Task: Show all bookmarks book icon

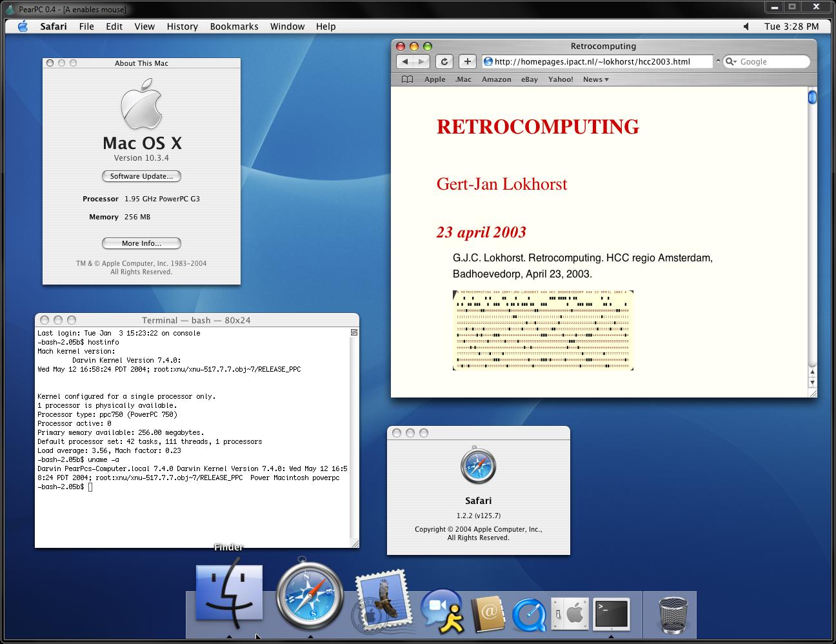Action: tap(407, 79)
